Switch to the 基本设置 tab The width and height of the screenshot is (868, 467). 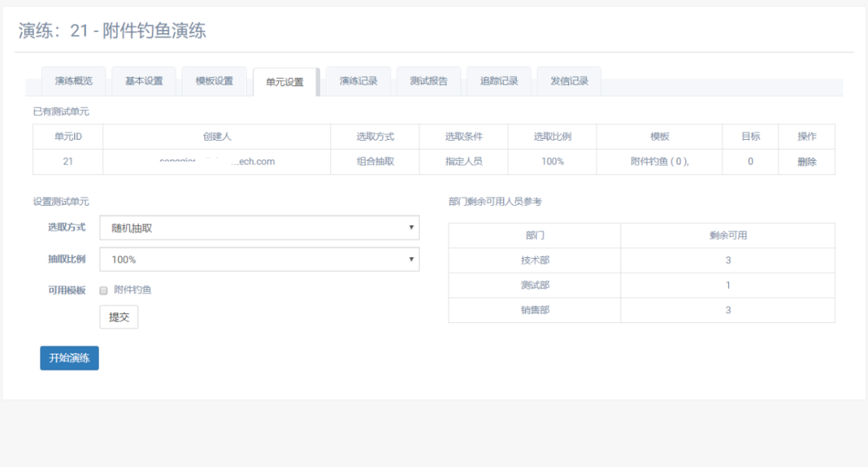[144, 81]
